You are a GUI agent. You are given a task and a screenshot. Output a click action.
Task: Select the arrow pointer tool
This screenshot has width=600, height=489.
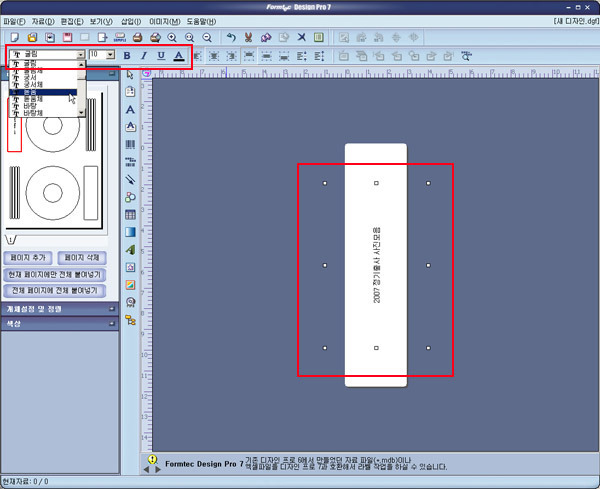pos(131,74)
